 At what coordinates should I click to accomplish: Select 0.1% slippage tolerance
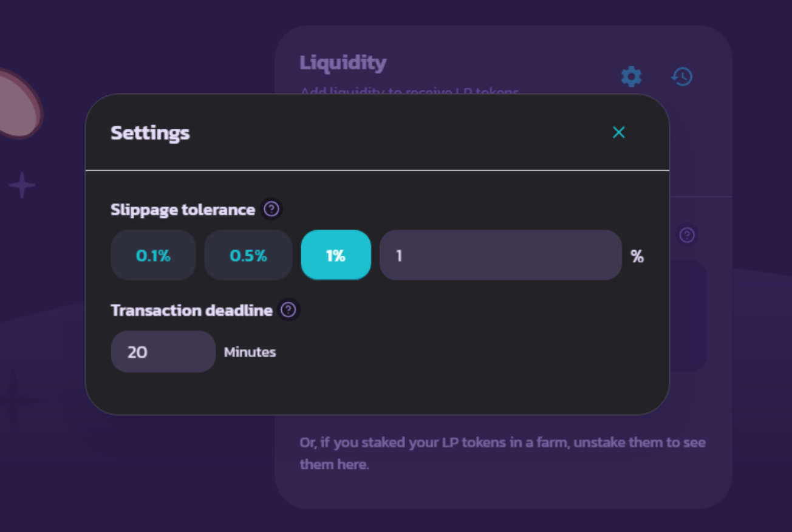pyautogui.click(x=153, y=256)
